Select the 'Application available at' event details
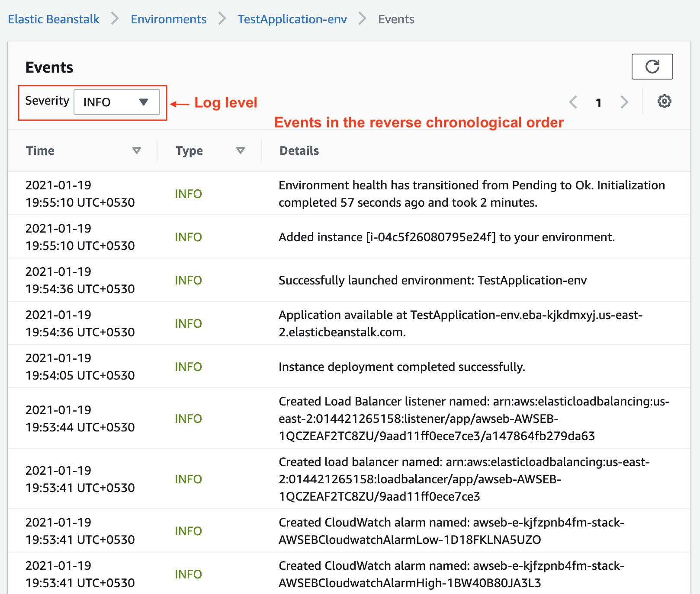 tap(460, 323)
